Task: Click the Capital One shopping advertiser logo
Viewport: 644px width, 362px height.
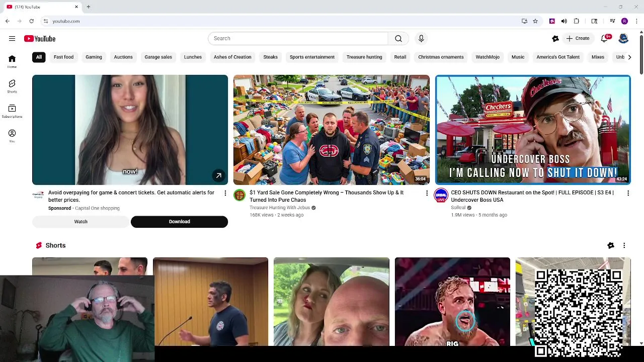Action: 38,195
